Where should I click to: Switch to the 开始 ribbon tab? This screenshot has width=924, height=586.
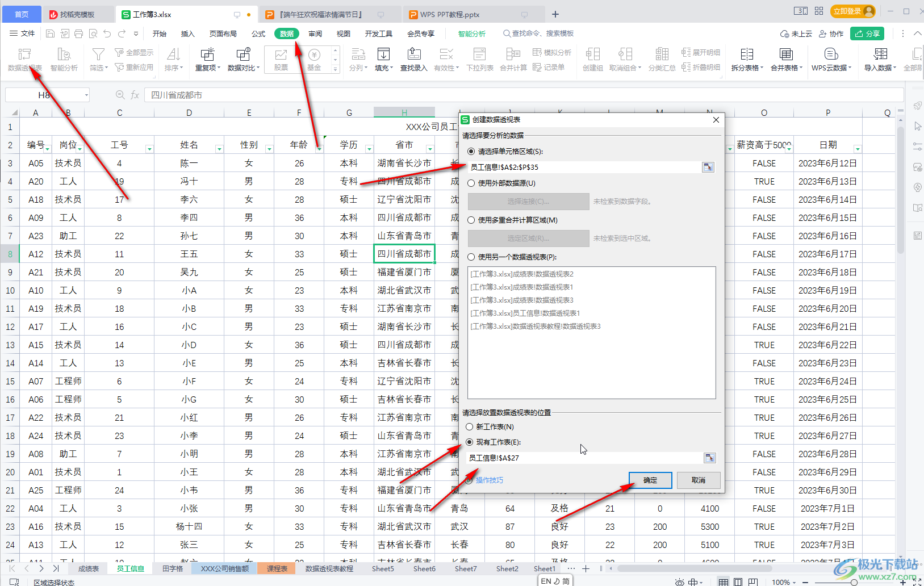[x=160, y=34]
